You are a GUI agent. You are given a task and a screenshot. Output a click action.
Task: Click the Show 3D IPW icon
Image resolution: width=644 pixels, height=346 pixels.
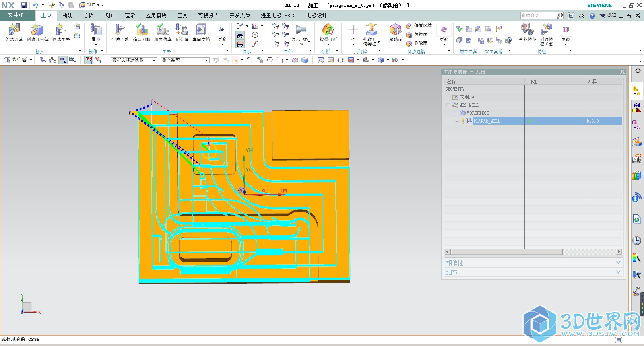pyautogui.click(x=301, y=35)
